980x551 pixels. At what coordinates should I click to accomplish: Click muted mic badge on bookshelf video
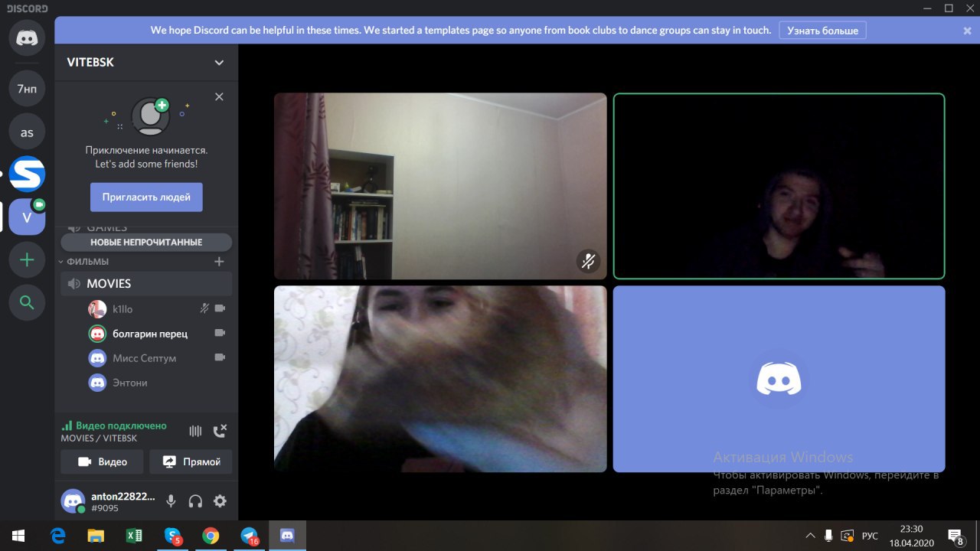(x=588, y=262)
